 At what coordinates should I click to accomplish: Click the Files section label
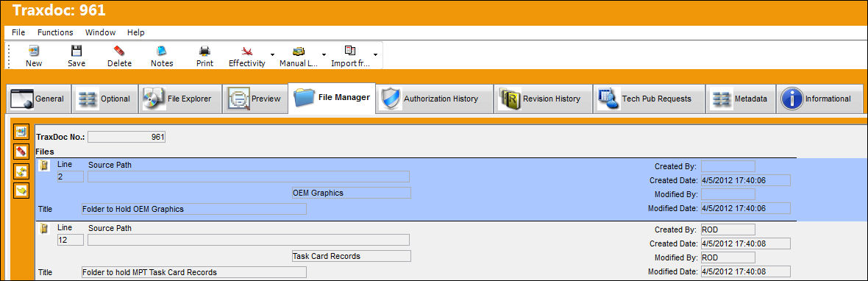45,151
